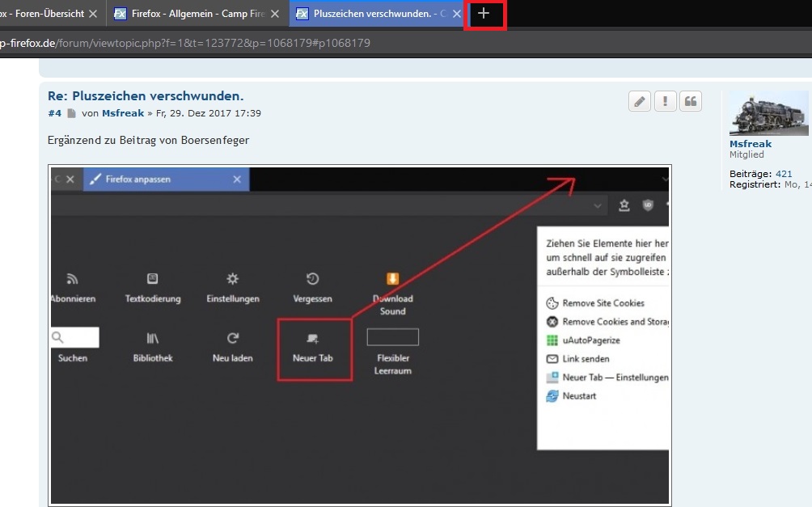Screen dimensions: 812x507
Task: Click the 421 Beiträge count link
Action: click(x=784, y=174)
